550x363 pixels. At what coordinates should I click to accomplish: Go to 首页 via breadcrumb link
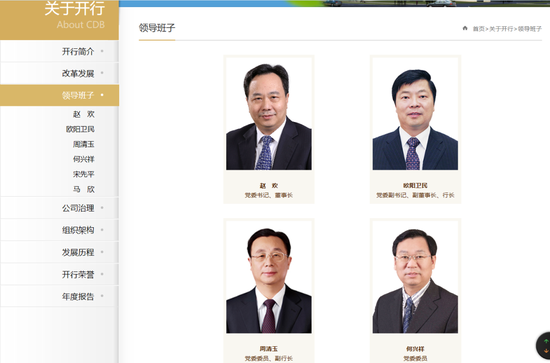[478, 29]
